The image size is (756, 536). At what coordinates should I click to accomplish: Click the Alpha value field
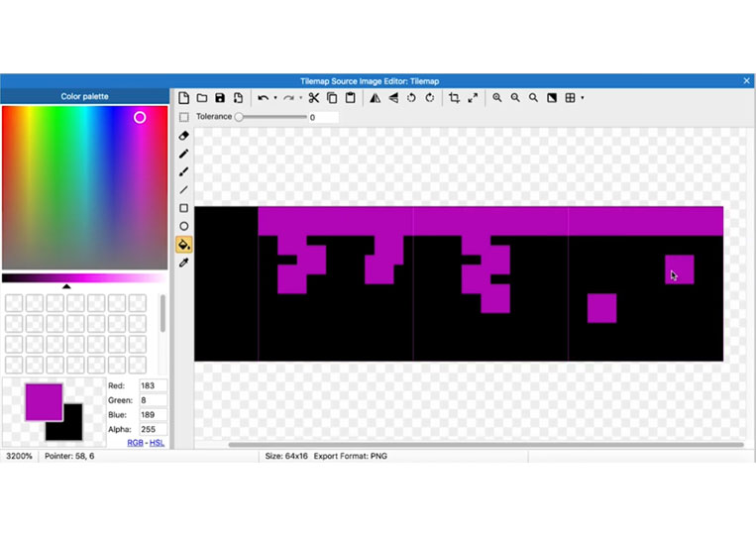tap(153, 429)
